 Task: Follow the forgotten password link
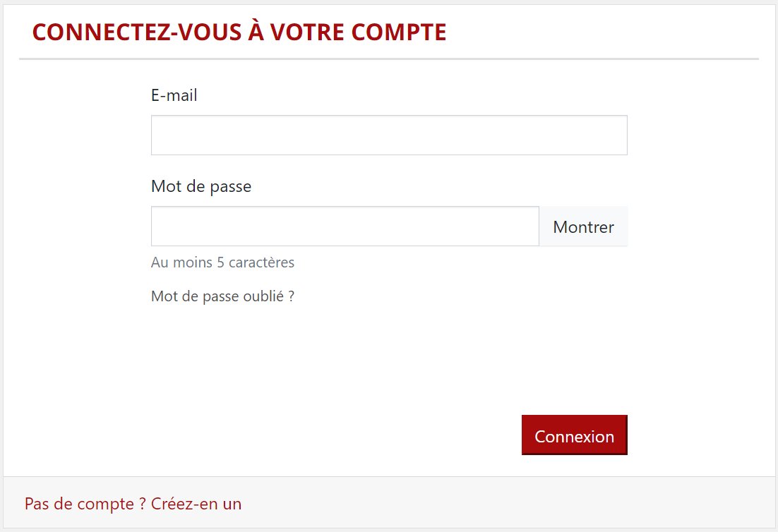click(222, 296)
